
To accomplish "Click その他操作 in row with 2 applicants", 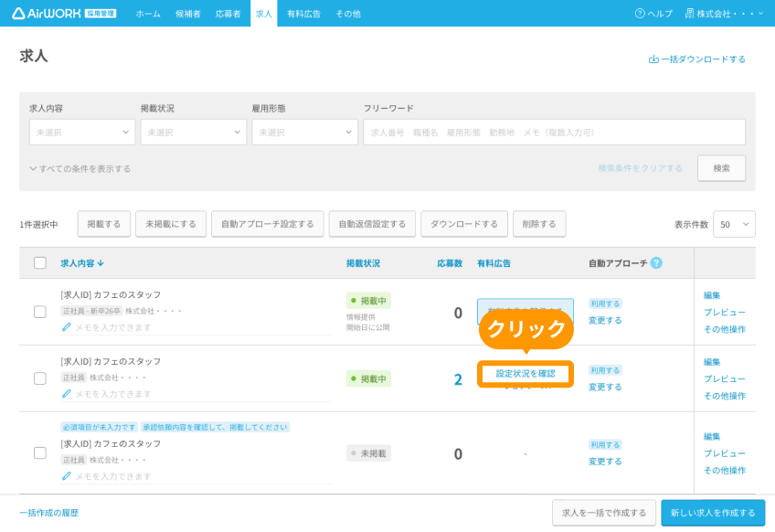I will tap(725, 396).
